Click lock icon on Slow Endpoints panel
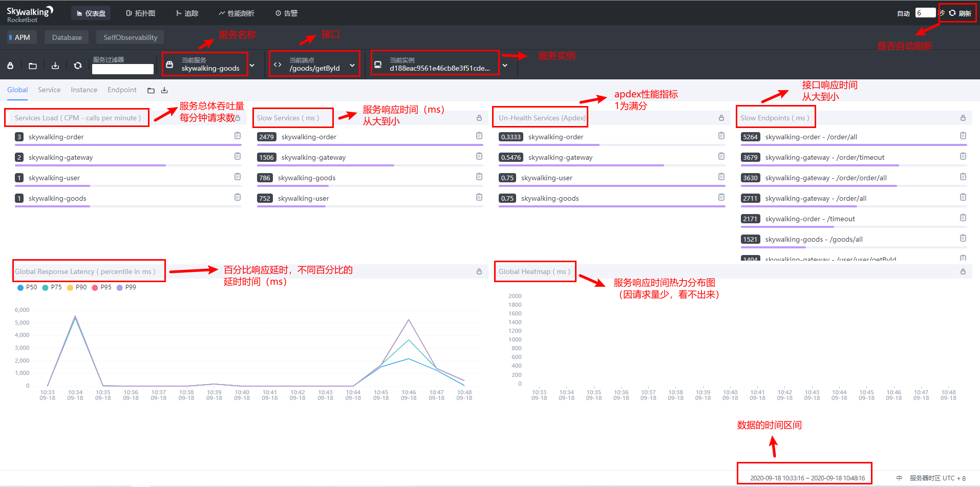Viewport: 980px width, 487px height. point(963,118)
